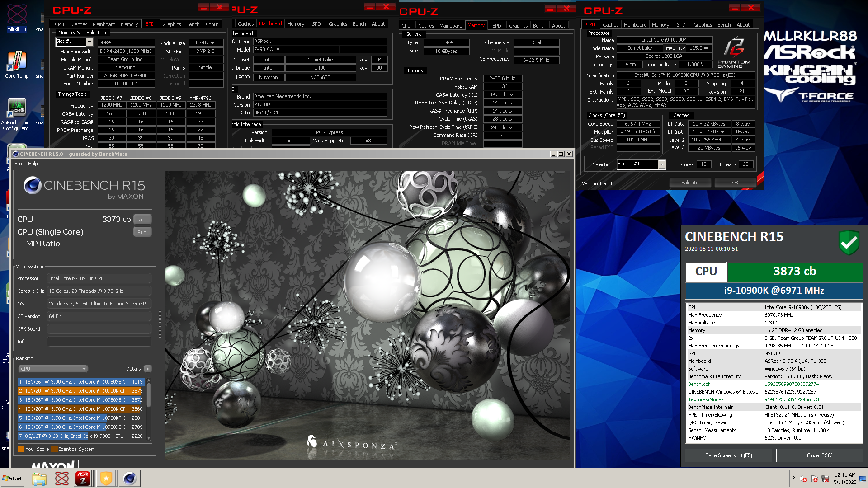
Task: Click the Your Score orange swatch
Action: [x=21, y=449]
